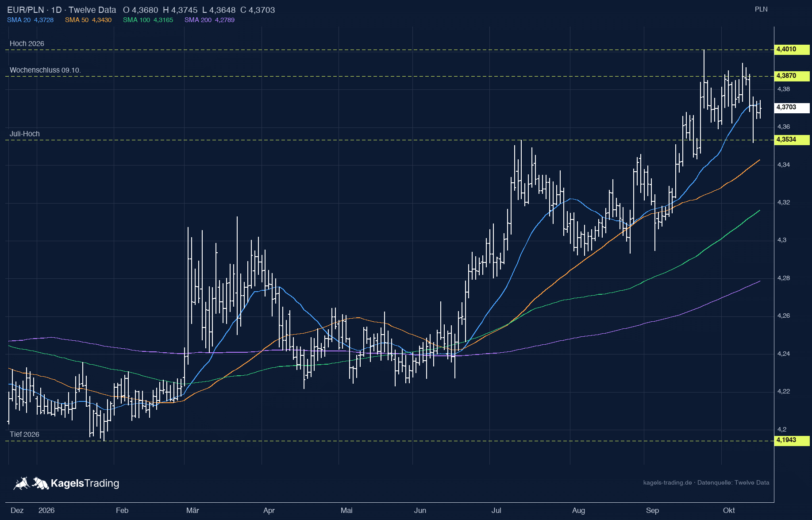This screenshot has height=520, width=812.
Task: Select the SMA 20 legend label
Action: (30, 20)
